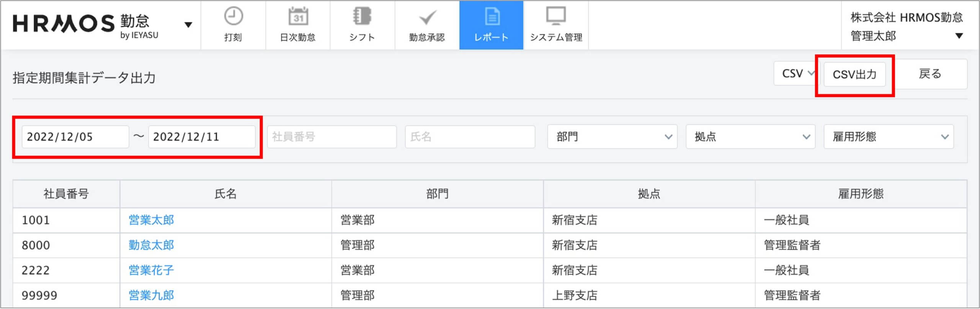This screenshot has height=309, width=980.
Task: Select the シフト notebook icon
Action: (362, 17)
